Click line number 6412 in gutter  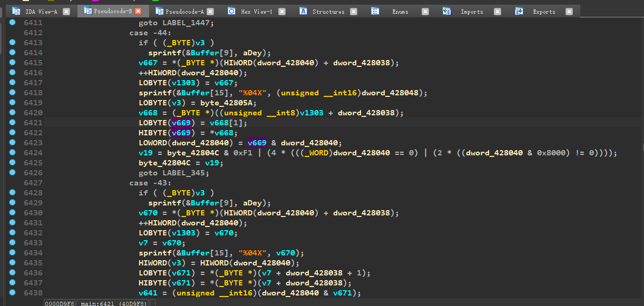tap(33, 33)
